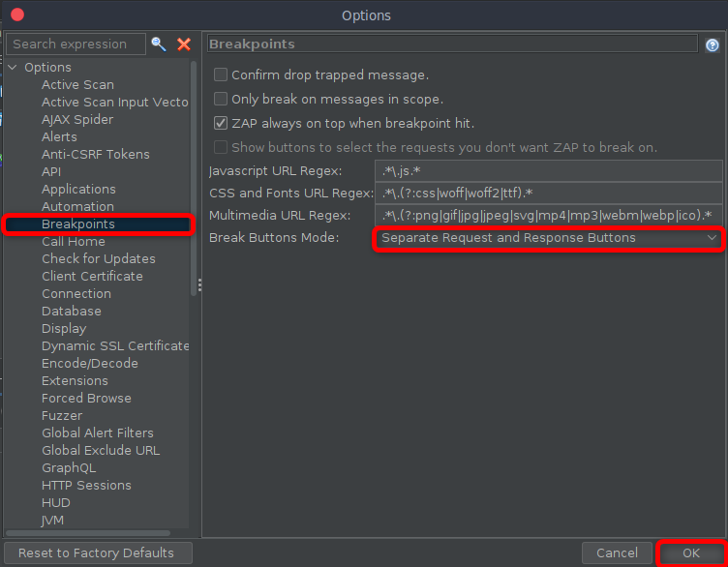Open help via the blue question icon
Viewport: 728px width, 567px height.
click(713, 45)
